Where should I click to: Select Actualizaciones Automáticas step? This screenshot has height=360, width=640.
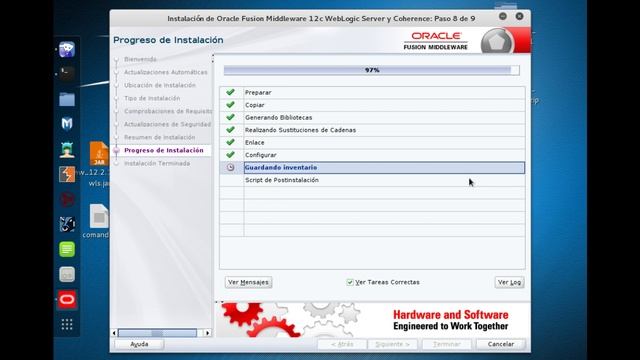pos(166,72)
